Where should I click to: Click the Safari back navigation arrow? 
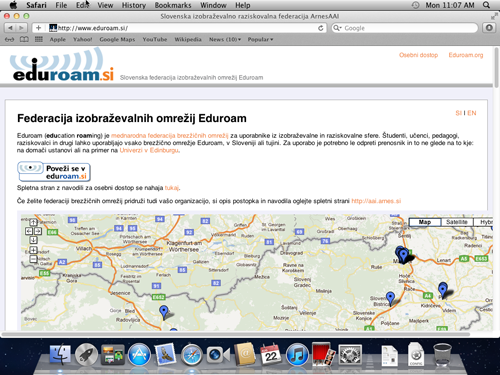pyautogui.click(x=10, y=28)
